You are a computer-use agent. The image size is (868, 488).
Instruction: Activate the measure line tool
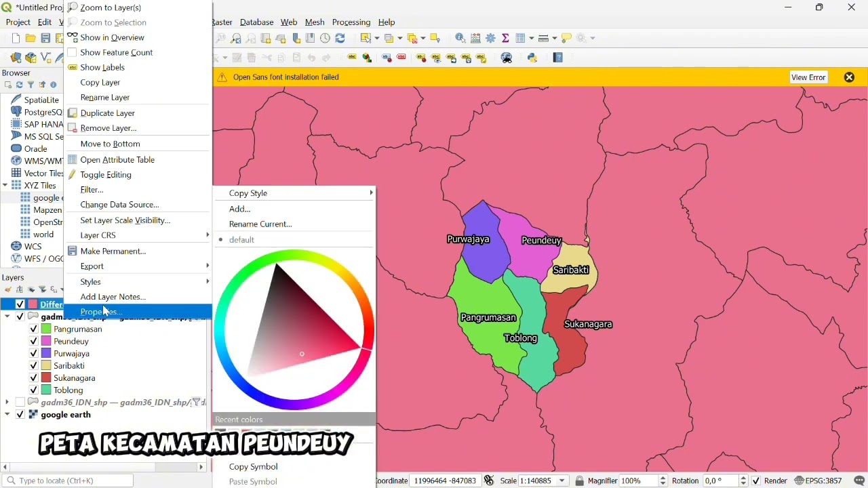click(544, 39)
